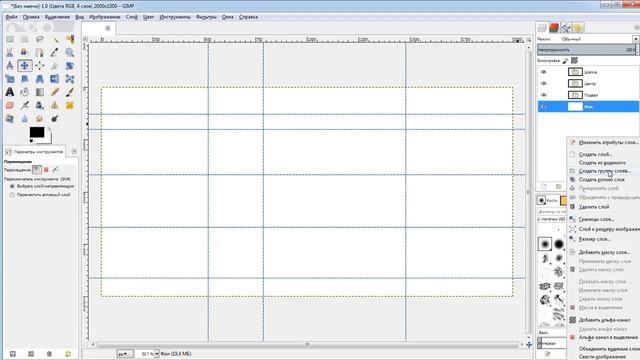The height and width of the screenshot is (360, 640).
Task: Select the Blend gradient tool
Action: pyautogui.click(x=40, y=92)
